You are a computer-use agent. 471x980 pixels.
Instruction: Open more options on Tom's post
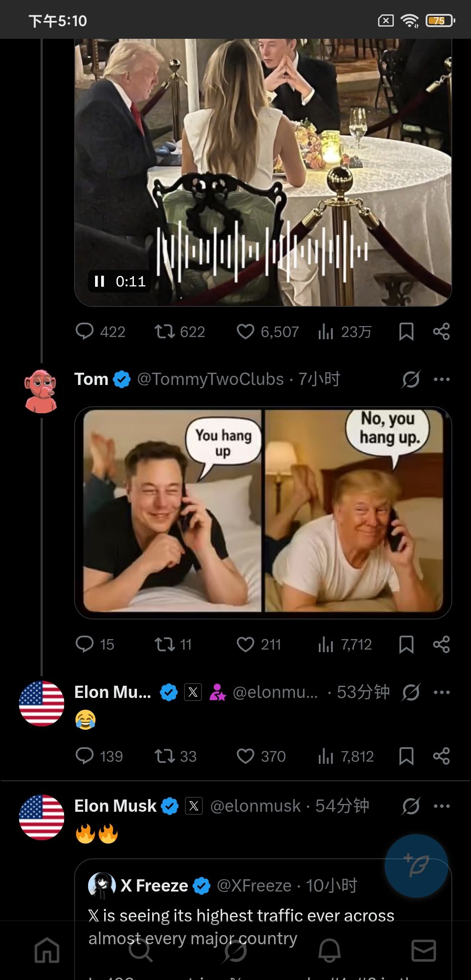click(x=441, y=379)
